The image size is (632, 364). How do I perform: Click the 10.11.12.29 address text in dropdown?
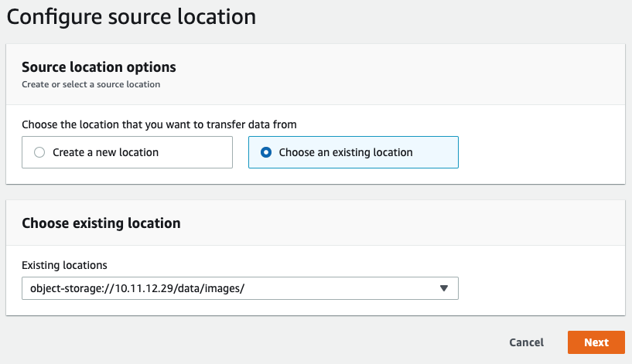(144, 288)
